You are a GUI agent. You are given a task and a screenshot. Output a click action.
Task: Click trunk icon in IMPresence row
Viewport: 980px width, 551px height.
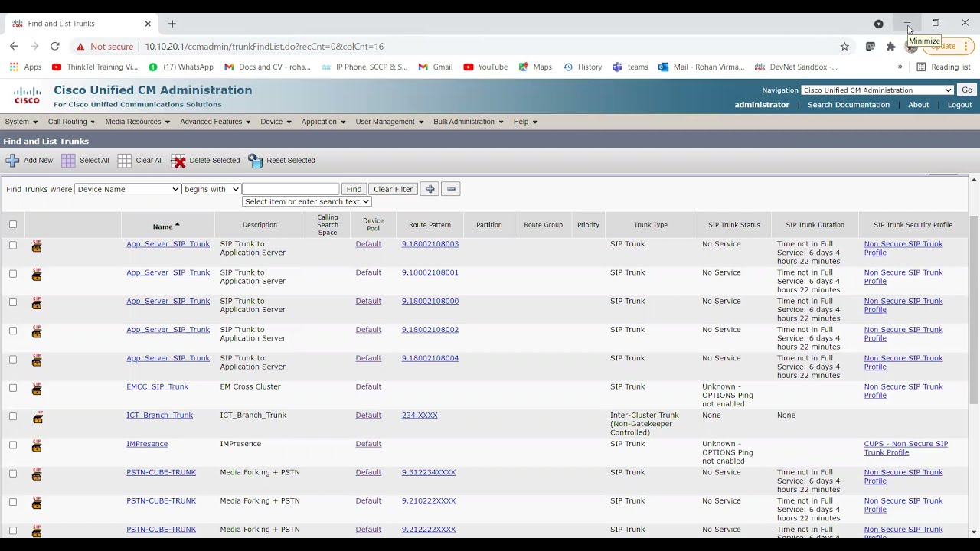(x=37, y=446)
